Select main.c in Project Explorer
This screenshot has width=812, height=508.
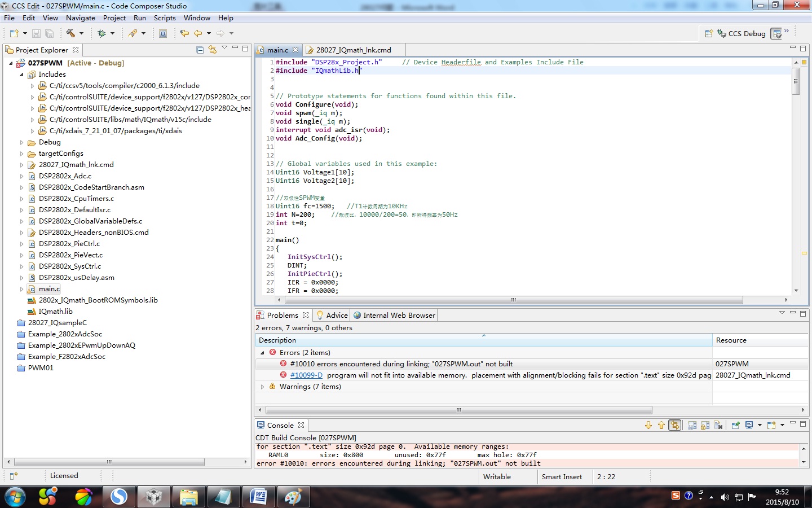[49, 289]
